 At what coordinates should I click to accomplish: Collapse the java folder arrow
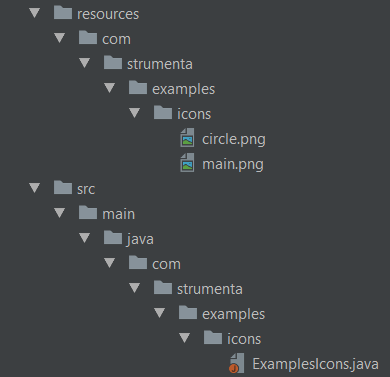click(85, 238)
